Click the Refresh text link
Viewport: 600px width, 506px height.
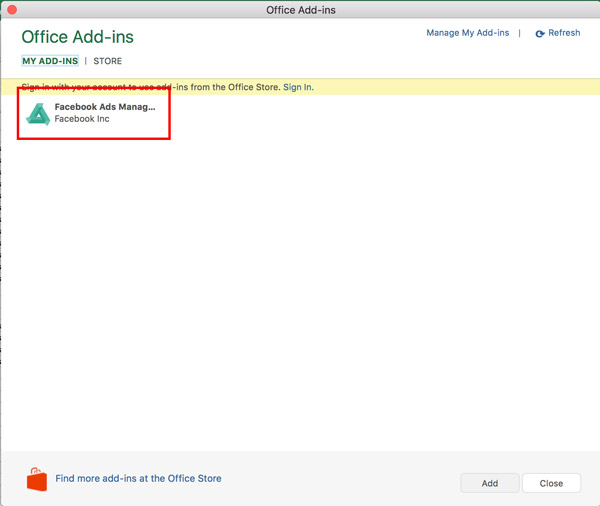pyautogui.click(x=564, y=33)
